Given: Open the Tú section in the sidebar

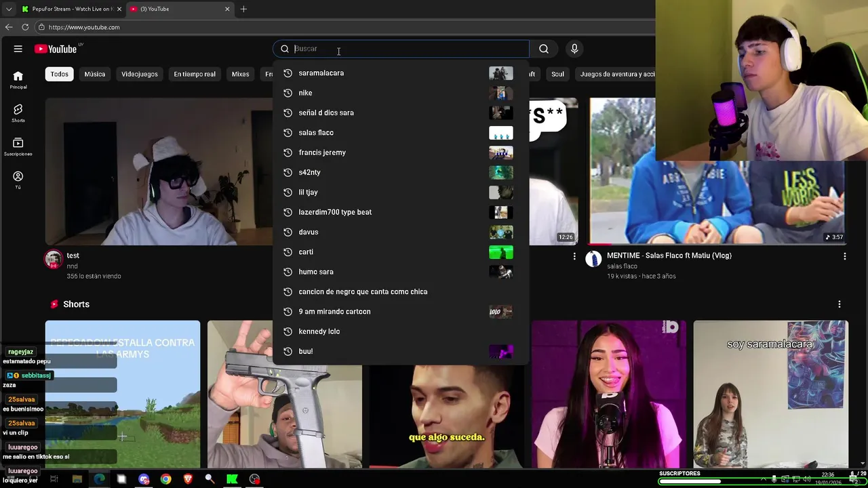Looking at the screenshot, I should click(18, 180).
